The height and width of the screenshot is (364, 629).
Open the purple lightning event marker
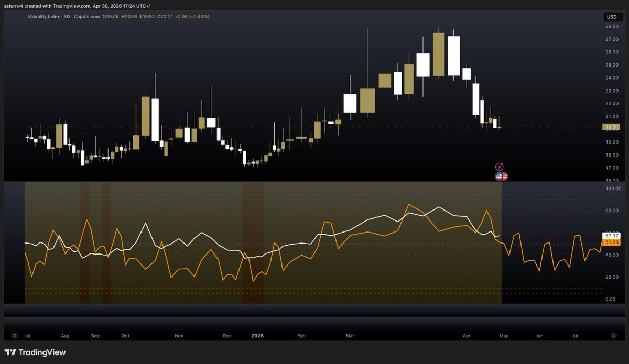point(500,167)
